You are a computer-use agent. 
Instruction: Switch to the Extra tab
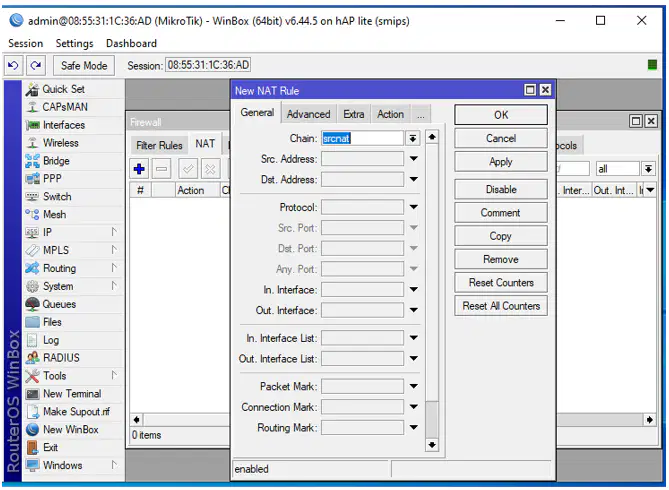(354, 114)
